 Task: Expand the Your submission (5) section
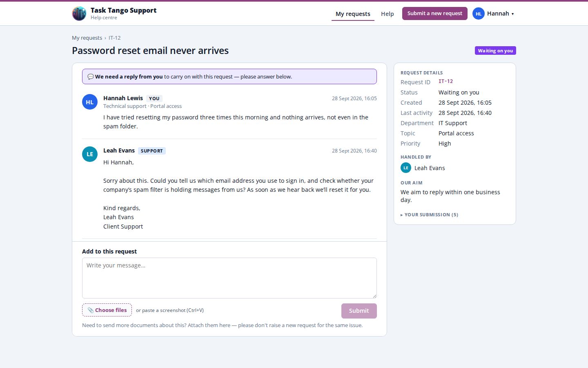pyautogui.click(x=430, y=215)
